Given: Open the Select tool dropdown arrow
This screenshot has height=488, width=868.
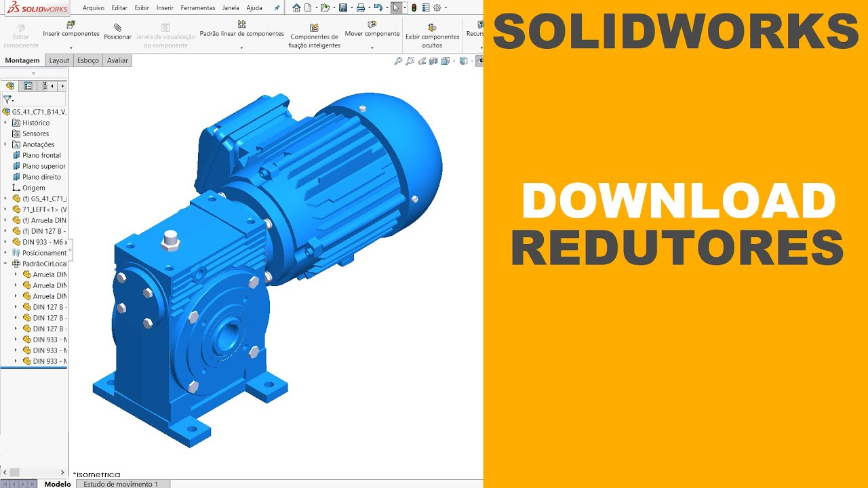Looking at the screenshot, I should tap(404, 7).
